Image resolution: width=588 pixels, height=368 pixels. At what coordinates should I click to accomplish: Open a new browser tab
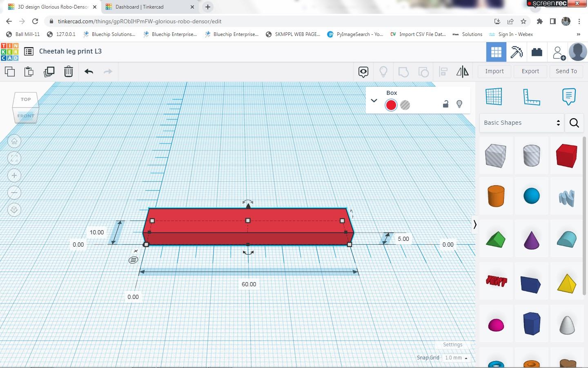point(208,7)
